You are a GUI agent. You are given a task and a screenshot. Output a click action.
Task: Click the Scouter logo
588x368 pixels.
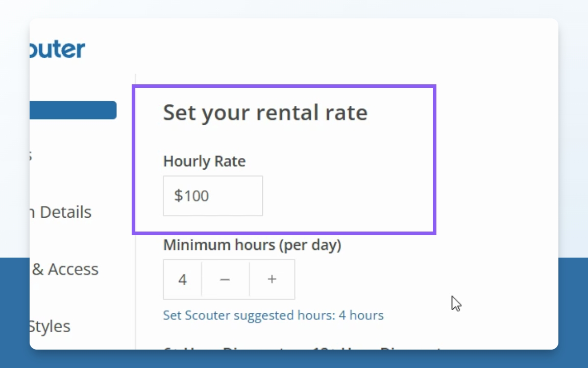[57, 50]
